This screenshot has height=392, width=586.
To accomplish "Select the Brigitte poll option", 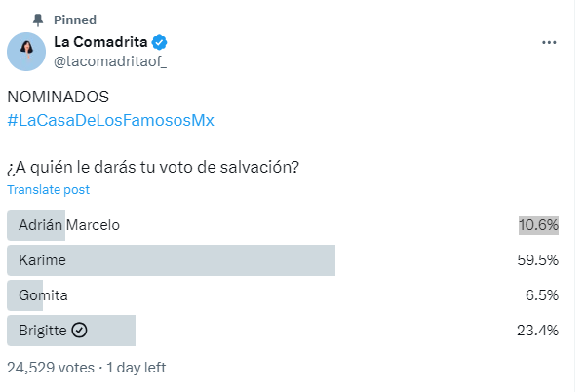I will (x=43, y=331).
